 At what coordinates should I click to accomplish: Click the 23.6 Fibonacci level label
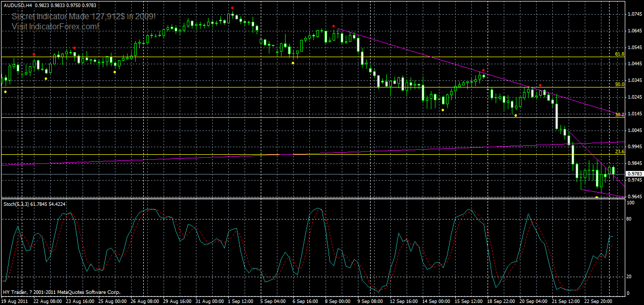619,151
